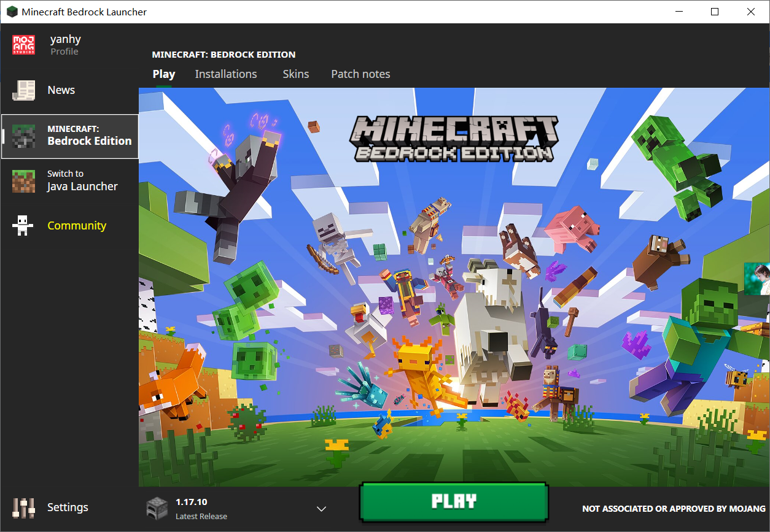Click the avatar thumbnail at the right edge
The height and width of the screenshot is (532, 770).
(x=757, y=279)
